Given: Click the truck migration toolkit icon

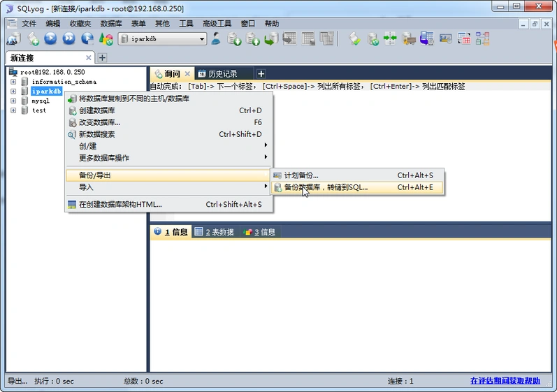Looking at the screenshot, I should point(409,38).
